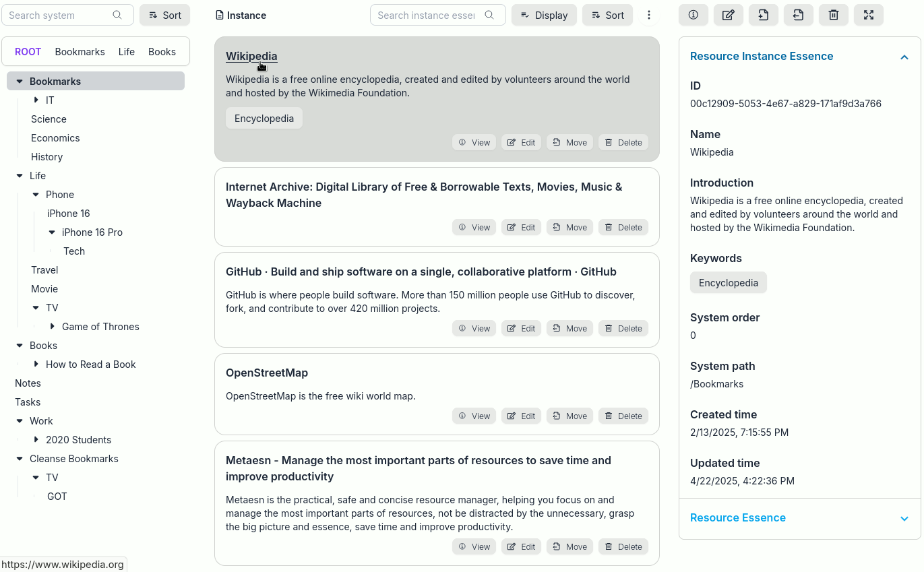Open the OpenStreetMap card title

267,373
